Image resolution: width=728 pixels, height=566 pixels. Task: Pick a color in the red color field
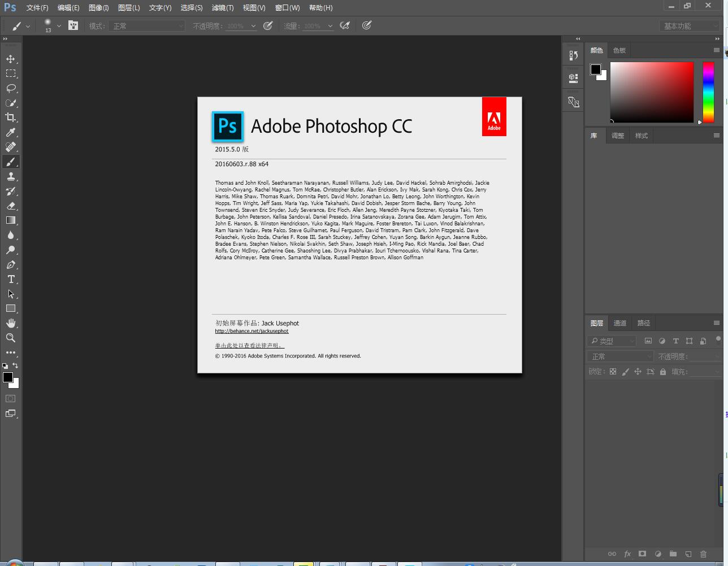652,92
